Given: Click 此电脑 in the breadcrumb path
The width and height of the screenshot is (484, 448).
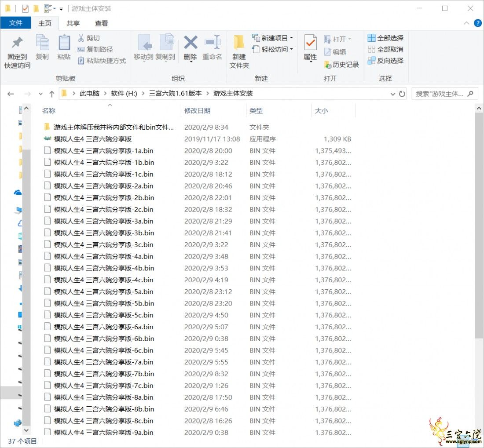Looking at the screenshot, I should coord(89,93).
